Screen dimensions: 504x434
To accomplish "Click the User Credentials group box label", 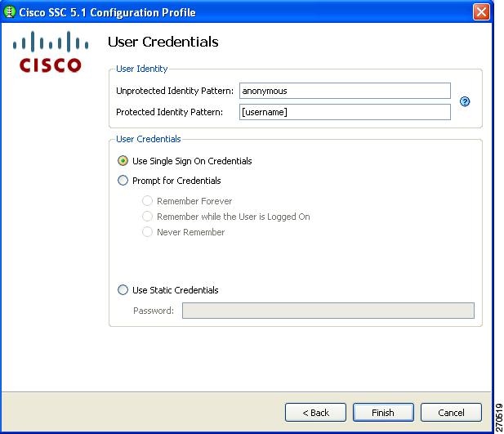I will click(x=148, y=139).
